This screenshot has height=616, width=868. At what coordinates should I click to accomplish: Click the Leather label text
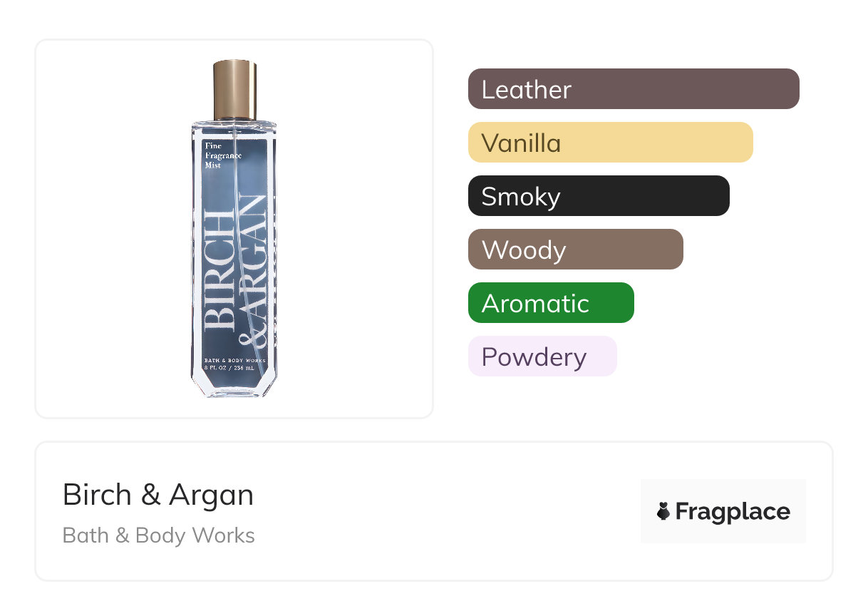tap(527, 90)
